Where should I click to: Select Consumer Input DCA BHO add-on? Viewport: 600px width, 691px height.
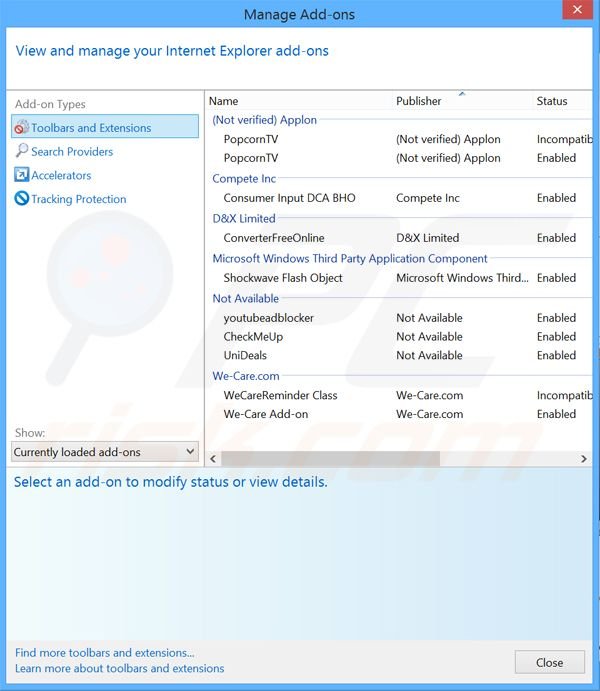[399, 198]
